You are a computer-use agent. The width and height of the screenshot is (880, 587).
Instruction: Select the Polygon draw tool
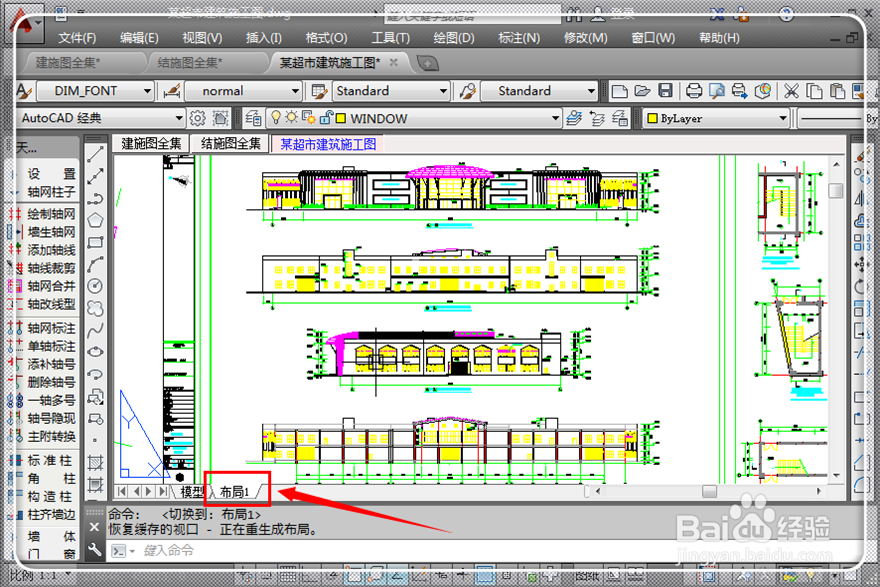95,220
